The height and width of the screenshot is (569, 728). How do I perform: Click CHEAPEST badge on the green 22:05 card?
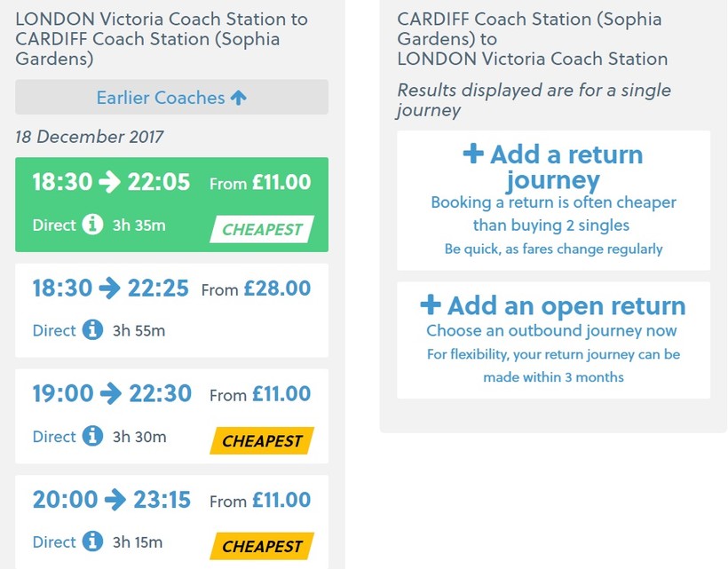pos(262,230)
